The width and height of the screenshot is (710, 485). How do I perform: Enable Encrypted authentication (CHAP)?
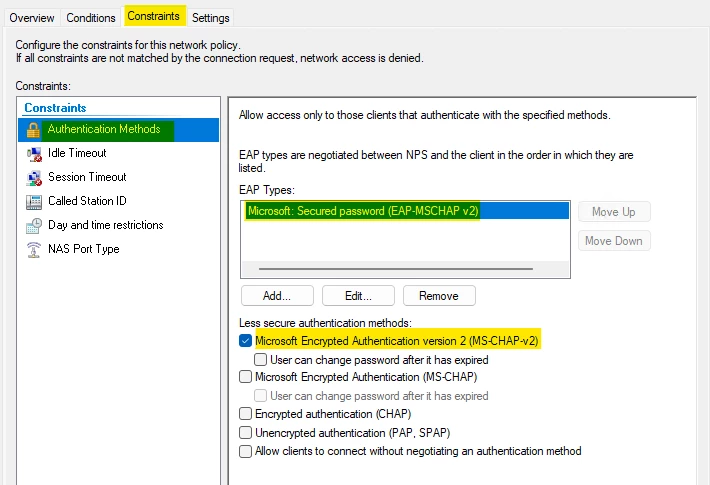(x=245, y=413)
